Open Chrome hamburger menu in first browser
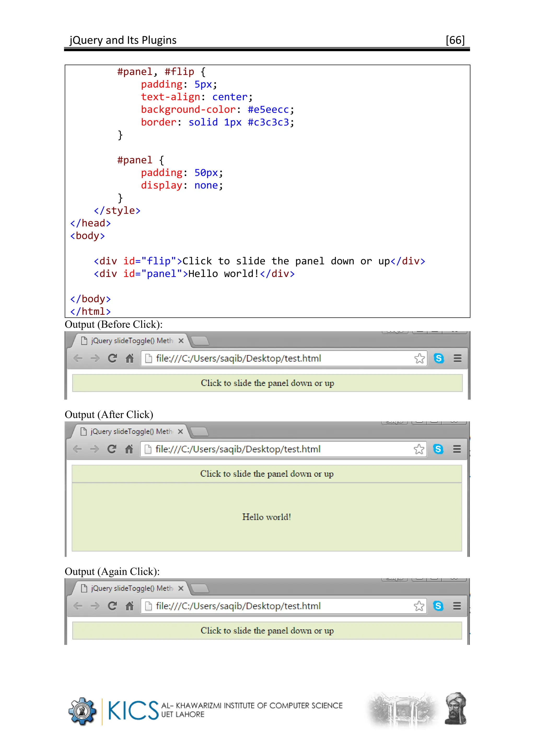535x756 pixels. click(x=457, y=358)
